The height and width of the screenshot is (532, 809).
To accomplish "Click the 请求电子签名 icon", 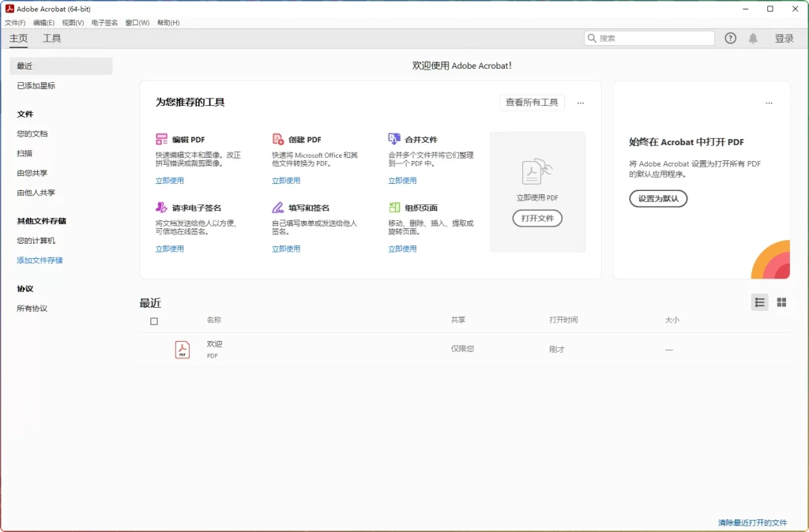I will point(160,207).
